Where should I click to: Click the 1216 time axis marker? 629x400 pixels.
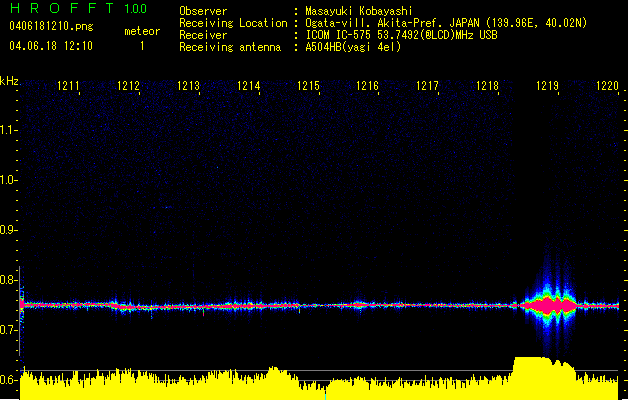pyautogui.click(x=367, y=86)
